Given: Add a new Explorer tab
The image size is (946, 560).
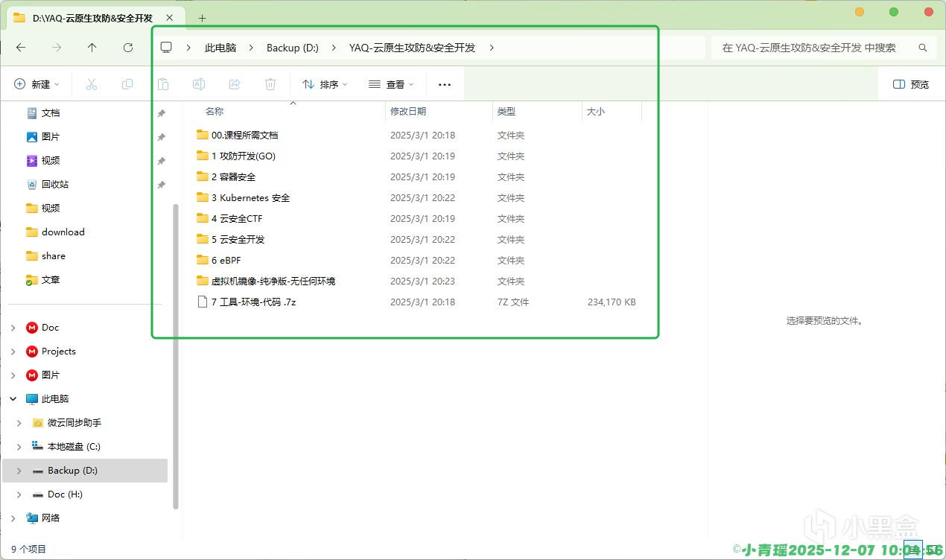Looking at the screenshot, I should [202, 18].
